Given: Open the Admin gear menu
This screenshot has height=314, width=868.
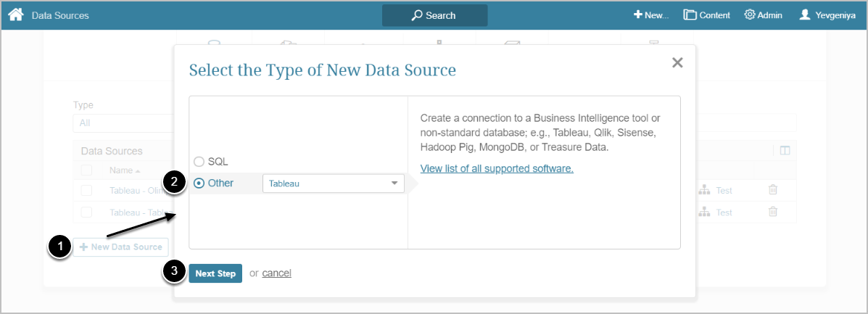Looking at the screenshot, I should (763, 15).
